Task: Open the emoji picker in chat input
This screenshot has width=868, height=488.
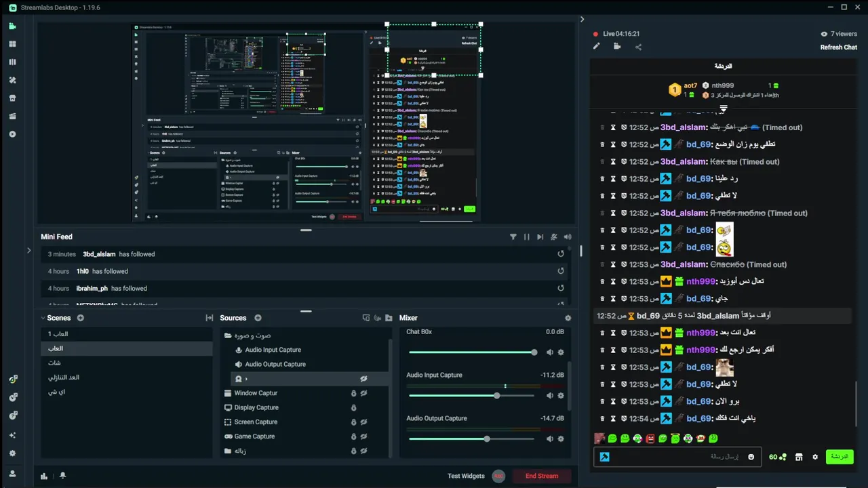Action: [x=751, y=457]
